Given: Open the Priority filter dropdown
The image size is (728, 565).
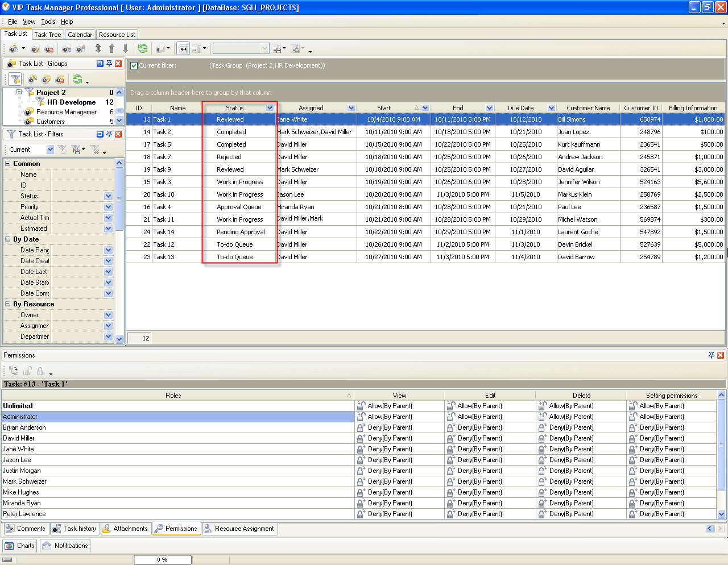Looking at the screenshot, I should pyautogui.click(x=108, y=207).
